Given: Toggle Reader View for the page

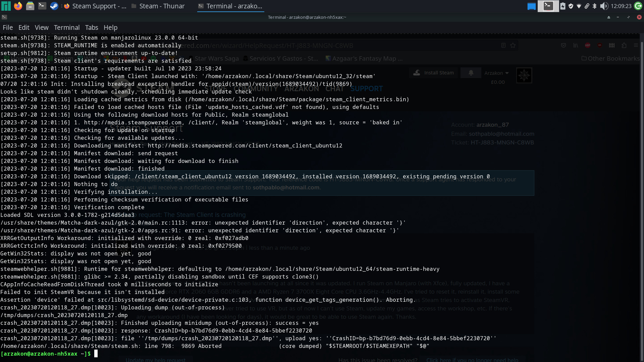Looking at the screenshot, I should coord(503,45).
